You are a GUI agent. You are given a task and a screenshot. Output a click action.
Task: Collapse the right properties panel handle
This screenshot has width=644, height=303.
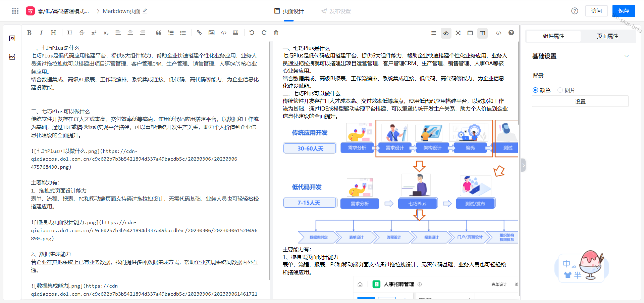coord(523,165)
